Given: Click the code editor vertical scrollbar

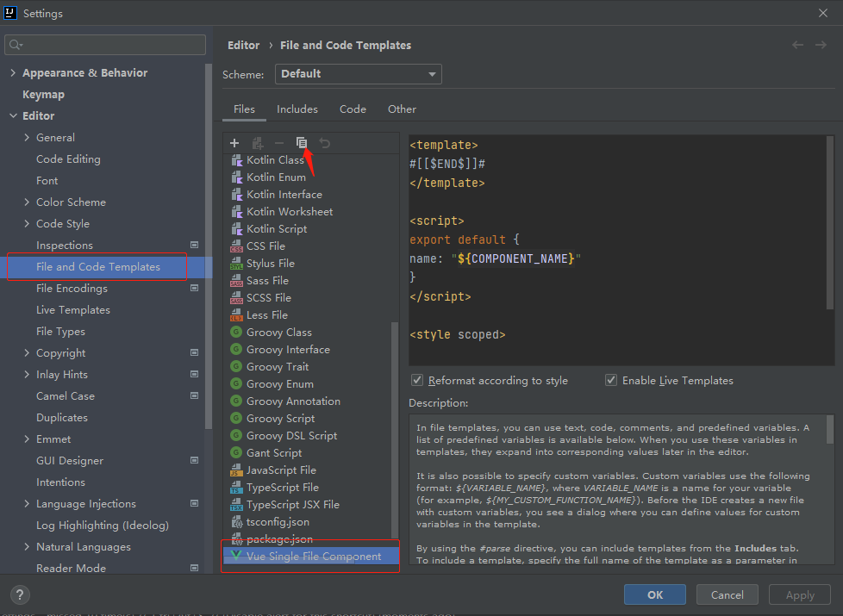Looking at the screenshot, I should pyautogui.click(x=830, y=222).
